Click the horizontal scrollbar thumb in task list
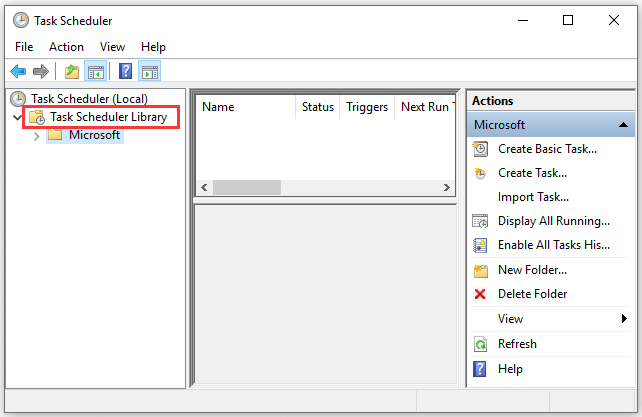 [x=247, y=188]
